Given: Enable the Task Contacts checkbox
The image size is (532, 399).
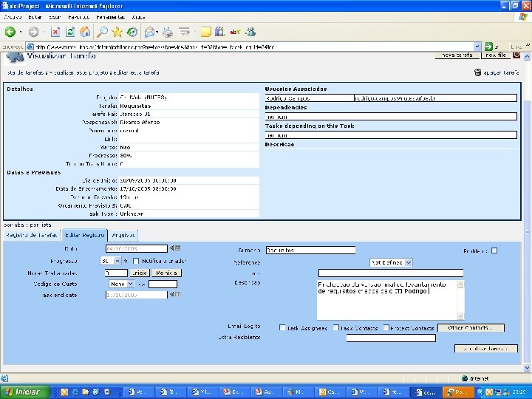Looking at the screenshot, I should point(336,327).
